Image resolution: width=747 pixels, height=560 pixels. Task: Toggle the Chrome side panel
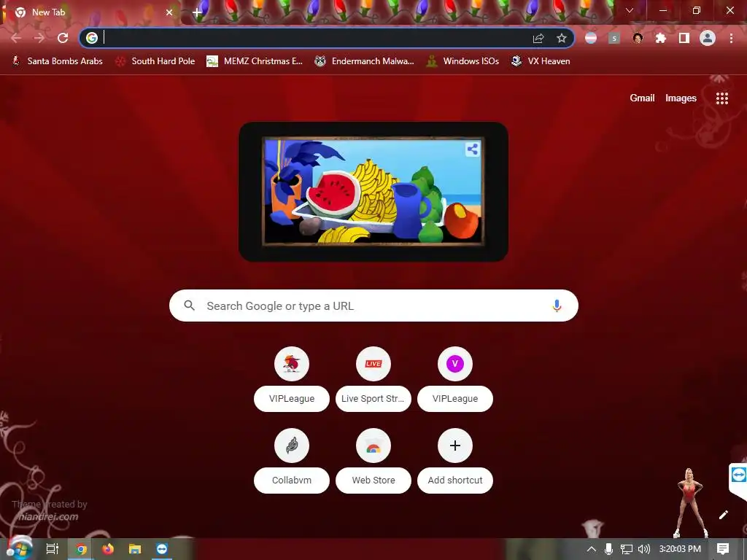coord(684,38)
